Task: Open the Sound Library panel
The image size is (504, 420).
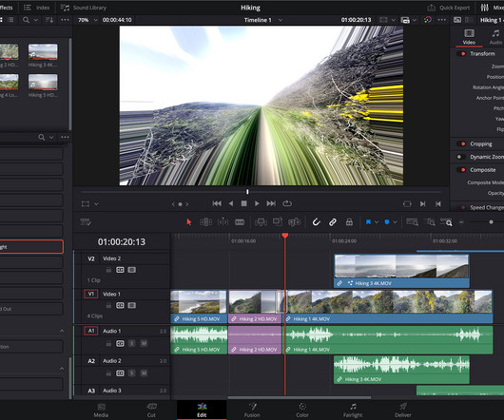Action: 84,8
